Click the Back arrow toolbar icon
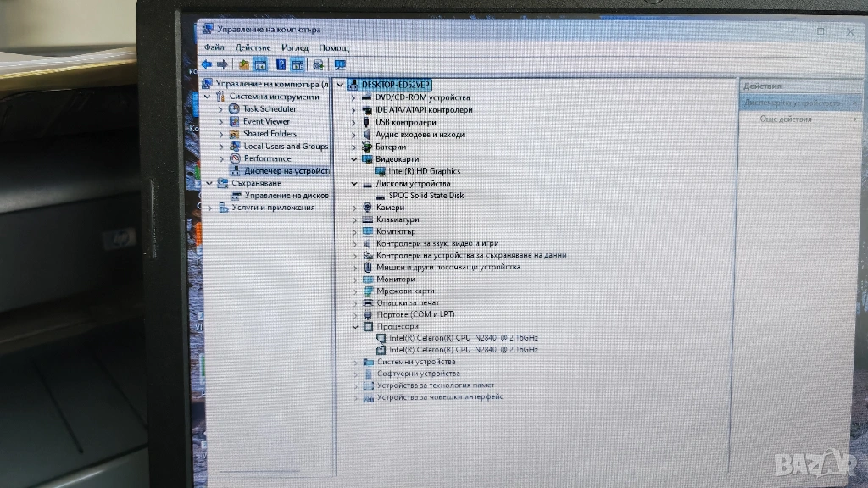Image resolution: width=868 pixels, height=488 pixels. (x=207, y=64)
